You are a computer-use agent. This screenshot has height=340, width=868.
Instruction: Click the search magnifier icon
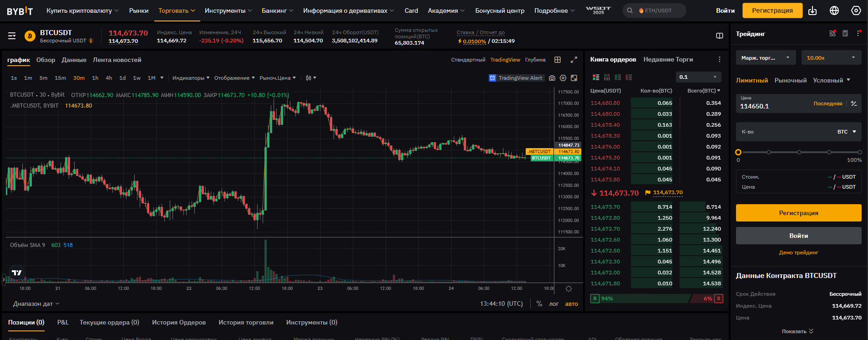tap(630, 10)
